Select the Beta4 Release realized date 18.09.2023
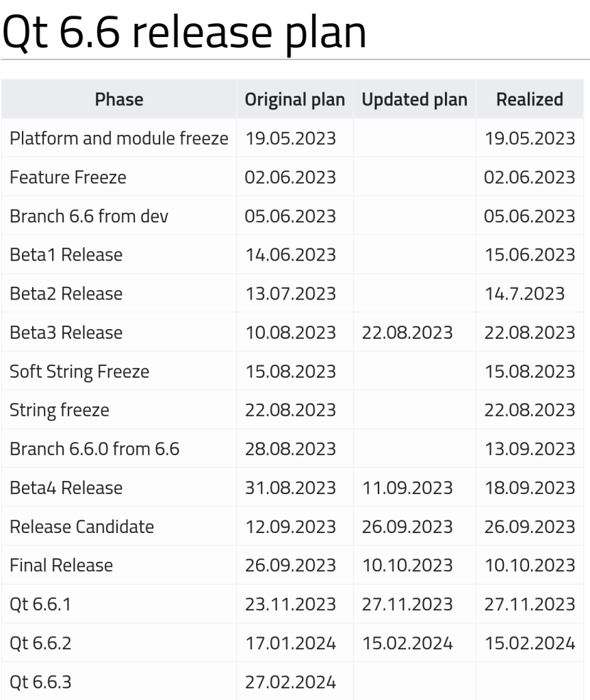 click(x=529, y=489)
